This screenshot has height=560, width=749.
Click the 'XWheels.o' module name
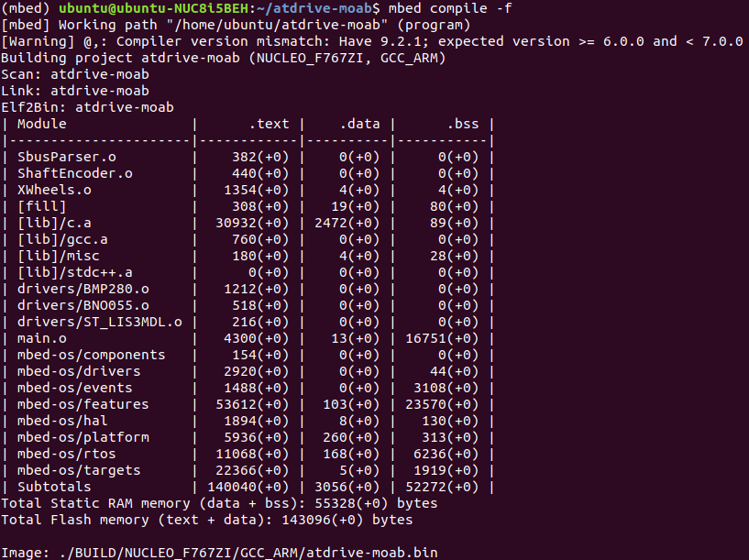[54, 190]
